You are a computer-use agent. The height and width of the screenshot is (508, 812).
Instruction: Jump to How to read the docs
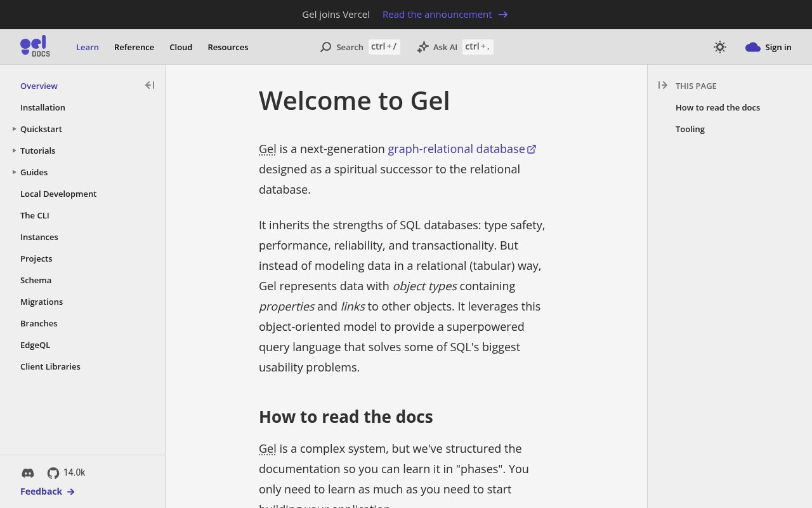(x=717, y=107)
